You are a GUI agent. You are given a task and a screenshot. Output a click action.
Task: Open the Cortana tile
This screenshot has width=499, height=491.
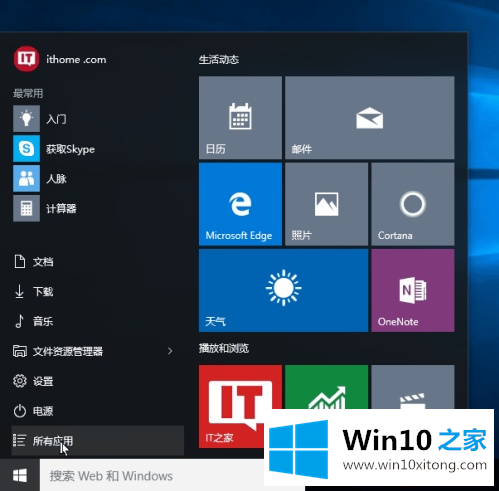point(413,204)
